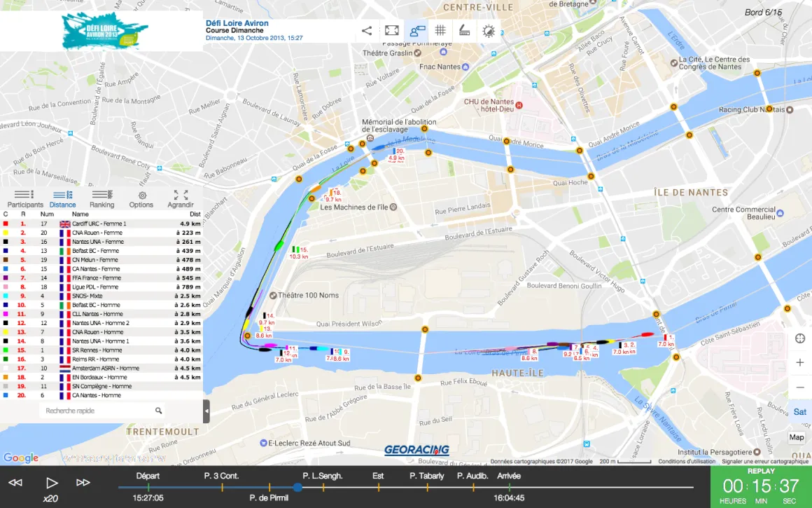
Task: Select Cardiff URC - Femme 1 row
Action: (101, 224)
